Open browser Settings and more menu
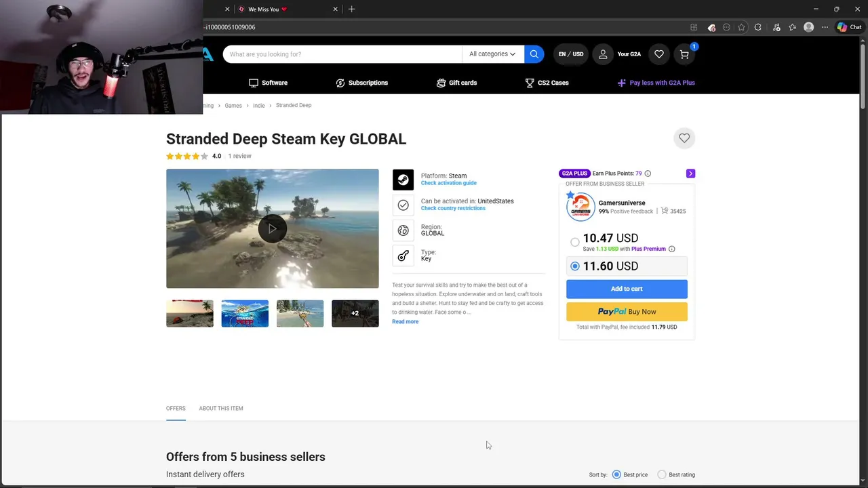The image size is (868, 488). point(825,27)
